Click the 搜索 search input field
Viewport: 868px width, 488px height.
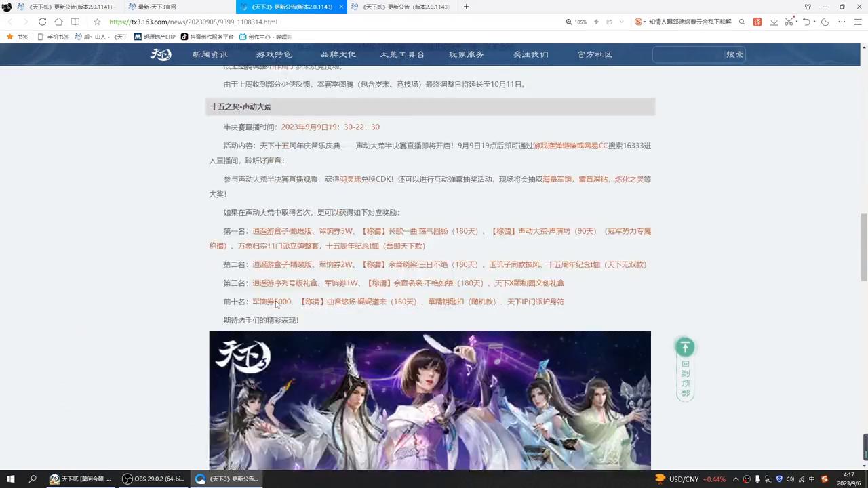692,54
